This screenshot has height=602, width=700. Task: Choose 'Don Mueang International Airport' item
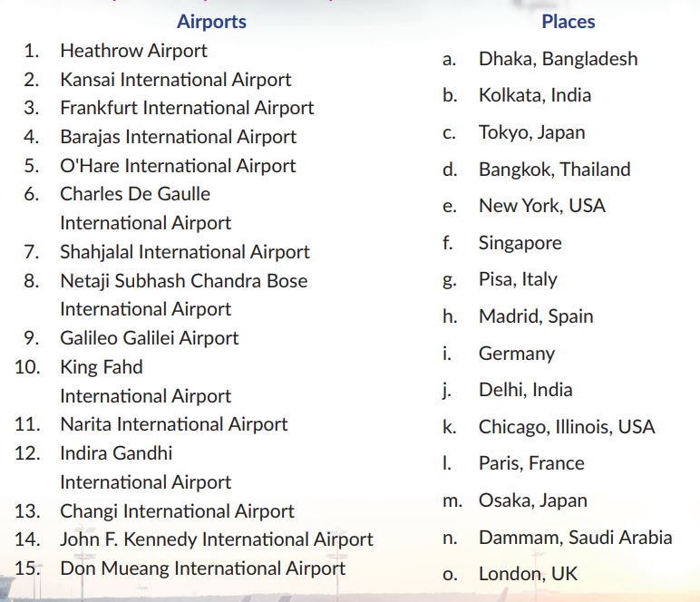coord(202,568)
